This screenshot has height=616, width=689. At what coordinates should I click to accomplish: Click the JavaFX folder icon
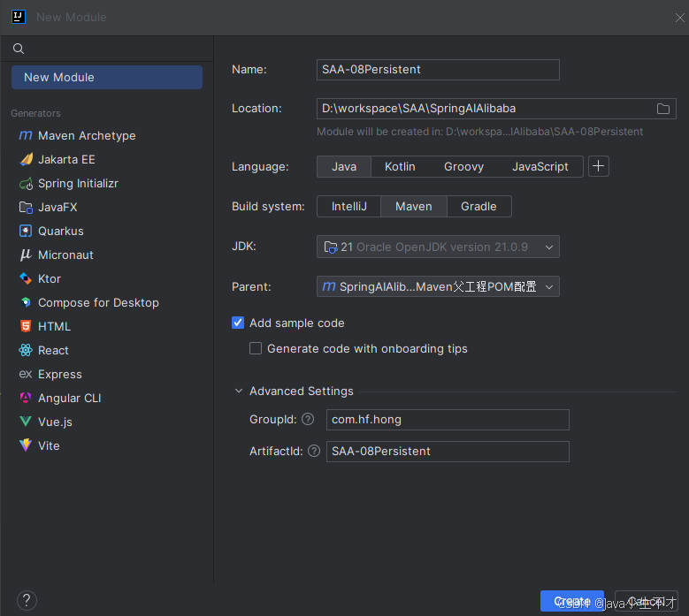click(26, 207)
